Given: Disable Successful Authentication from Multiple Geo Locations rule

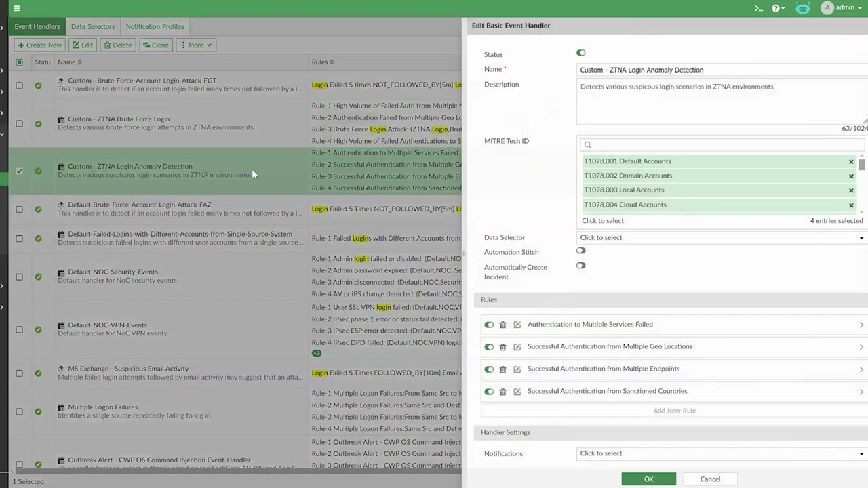Looking at the screenshot, I should 489,347.
